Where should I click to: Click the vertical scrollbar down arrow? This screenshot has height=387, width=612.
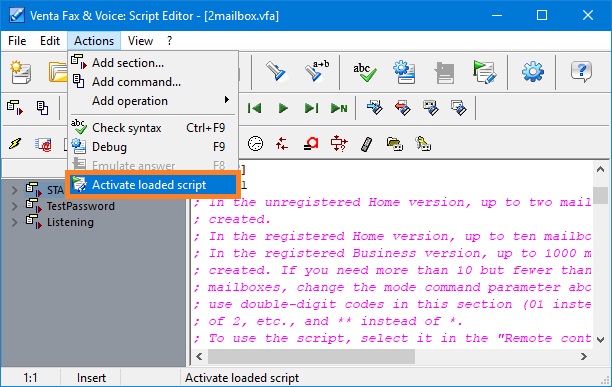(x=601, y=340)
